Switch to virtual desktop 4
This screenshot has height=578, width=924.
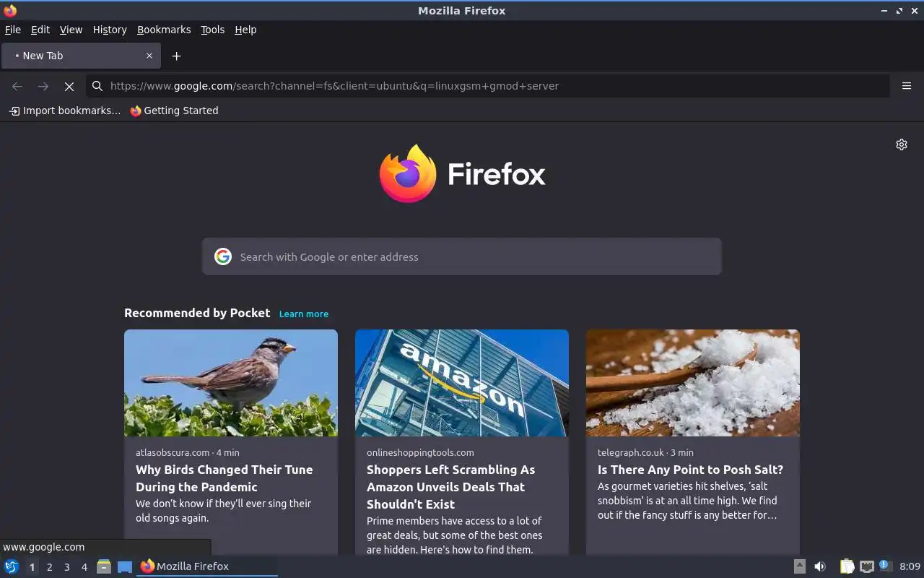click(84, 567)
